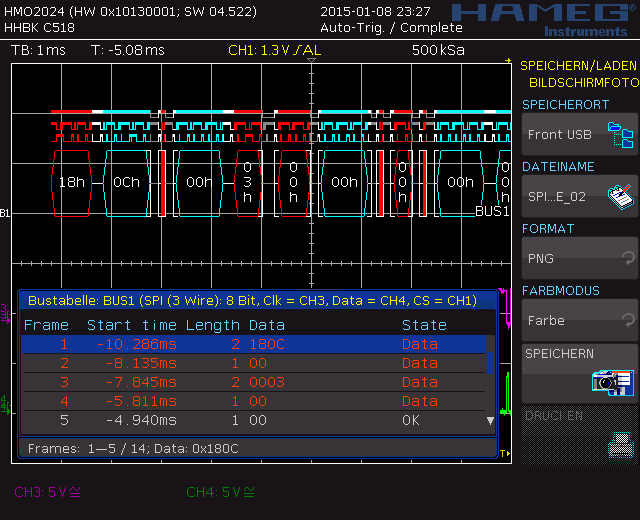640x520 pixels.
Task: Select frame 3 row with data 0003
Action: coord(253,382)
